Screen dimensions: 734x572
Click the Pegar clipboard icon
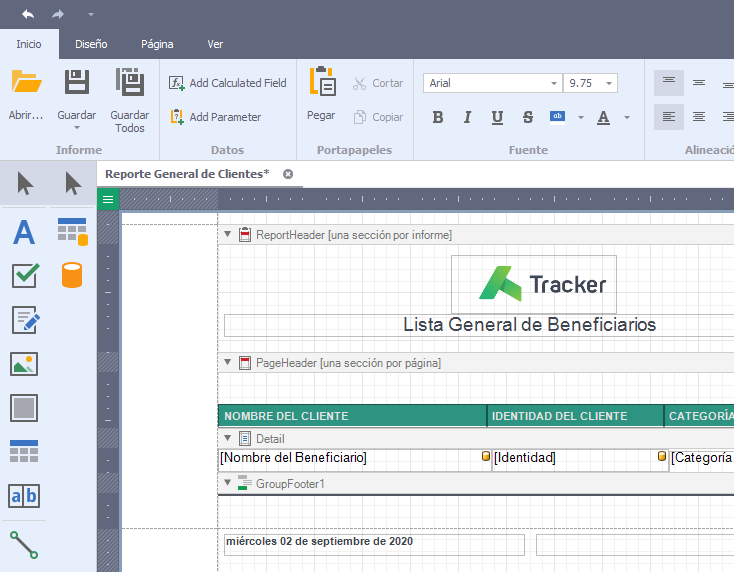[x=321, y=84]
